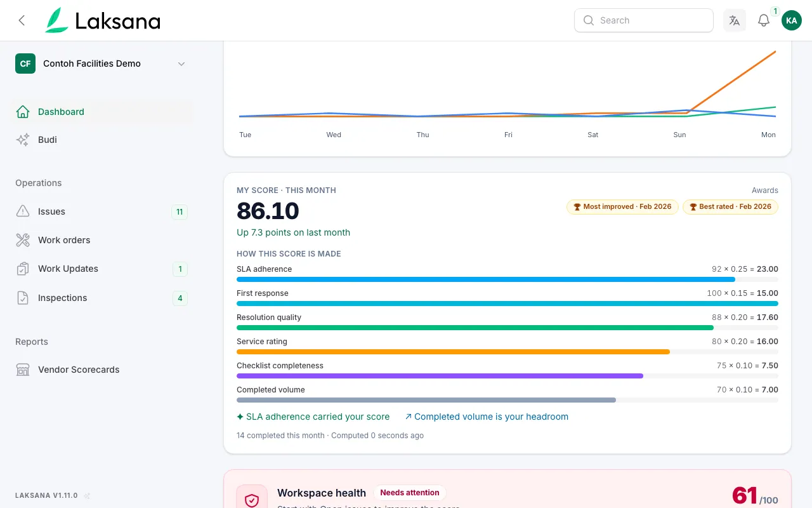The width and height of the screenshot is (812, 508).
Task: Click the Mon label on chart axis
Action: click(768, 135)
